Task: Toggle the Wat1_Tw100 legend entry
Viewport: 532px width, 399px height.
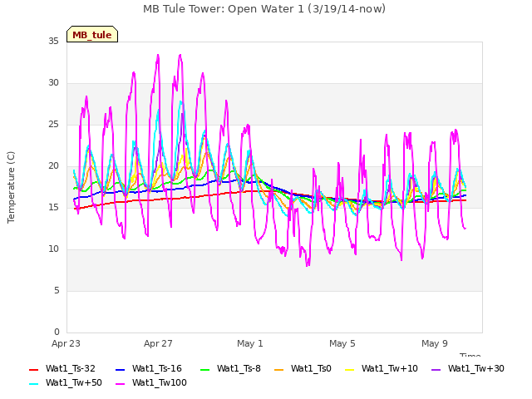Action: pyautogui.click(x=151, y=382)
